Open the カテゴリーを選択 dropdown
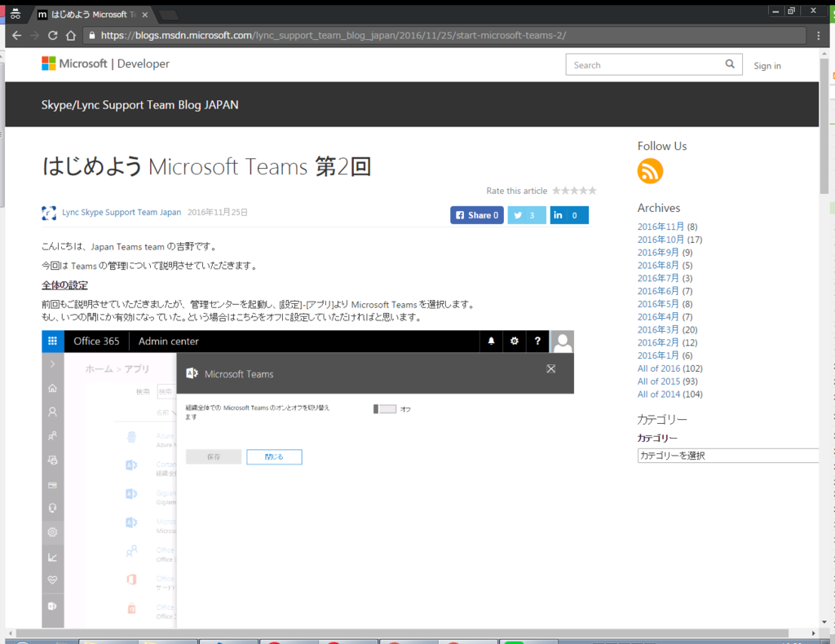This screenshot has height=644, width=835. (x=728, y=456)
